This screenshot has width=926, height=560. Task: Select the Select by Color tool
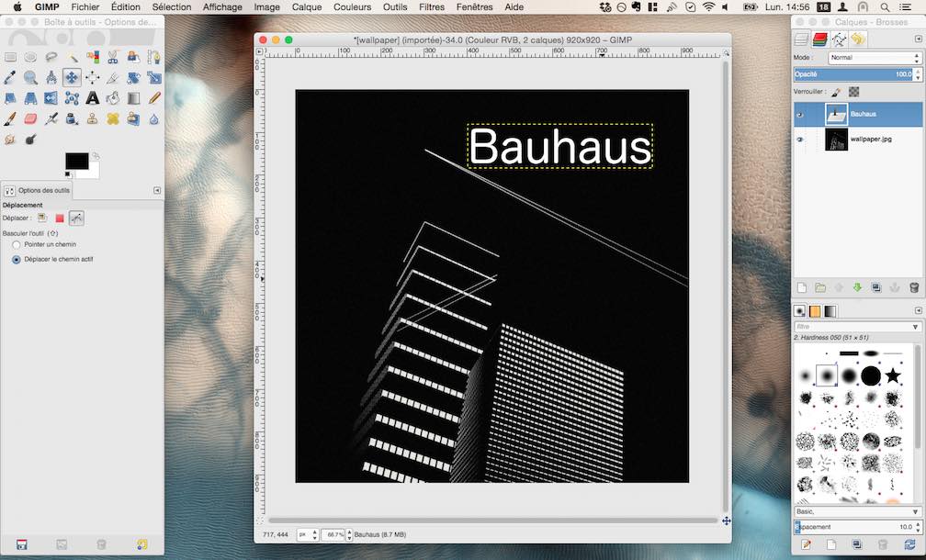pos(93,57)
